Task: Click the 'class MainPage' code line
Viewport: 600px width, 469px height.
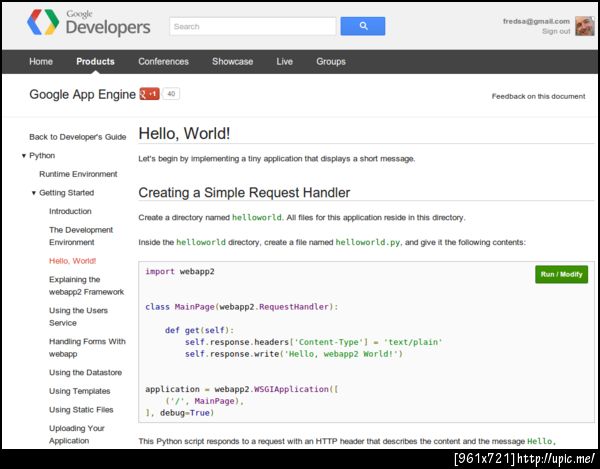Action: 241,307
